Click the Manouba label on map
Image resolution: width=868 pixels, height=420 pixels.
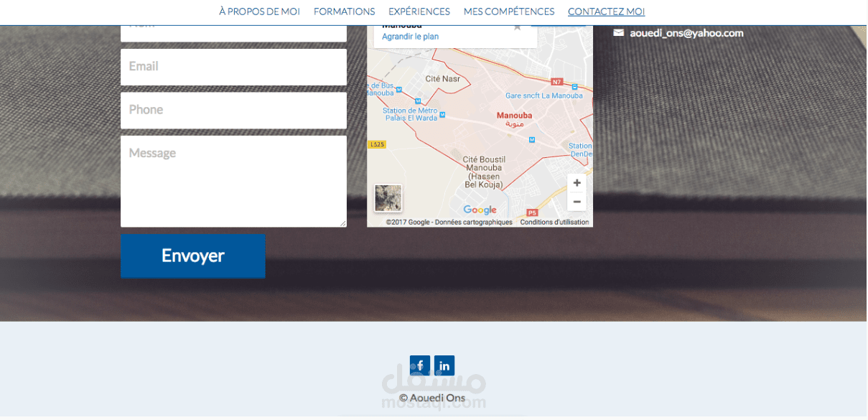click(x=515, y=115)
